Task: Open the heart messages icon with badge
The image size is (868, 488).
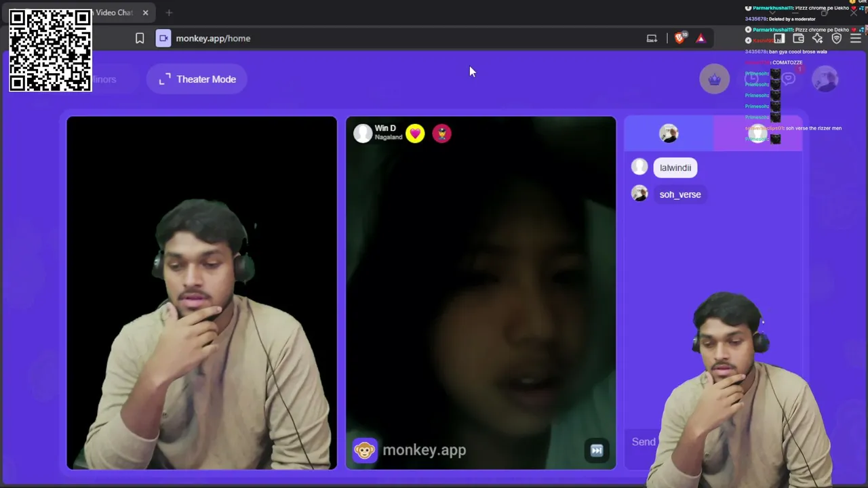Action: tap(789, 78)
